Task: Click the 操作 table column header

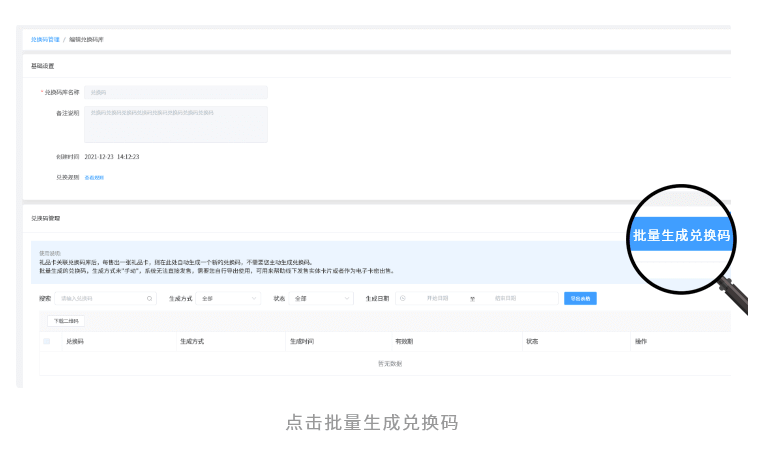Action: tap(641, 341)
